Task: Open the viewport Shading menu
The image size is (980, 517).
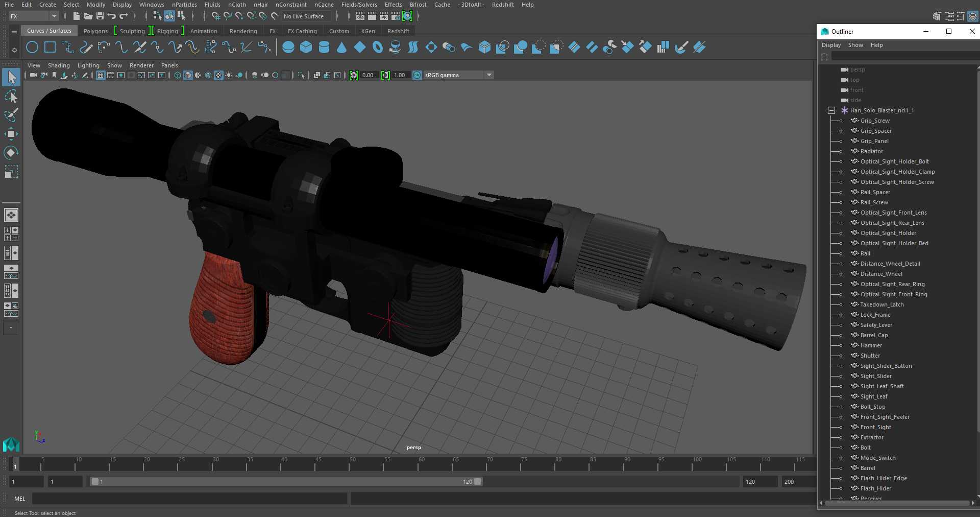Action: 59,65
